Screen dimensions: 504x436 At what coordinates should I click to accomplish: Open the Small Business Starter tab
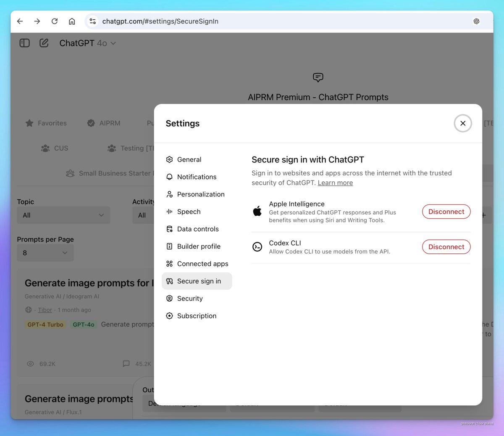[110, 173]
